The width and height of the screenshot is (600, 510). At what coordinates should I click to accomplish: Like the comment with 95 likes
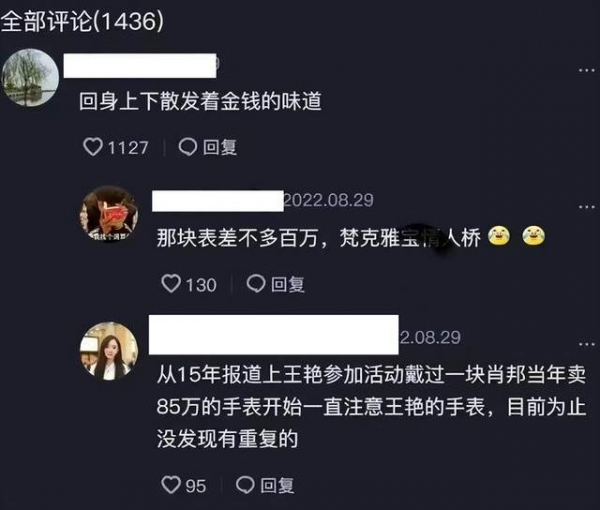[x=171, y=485]
